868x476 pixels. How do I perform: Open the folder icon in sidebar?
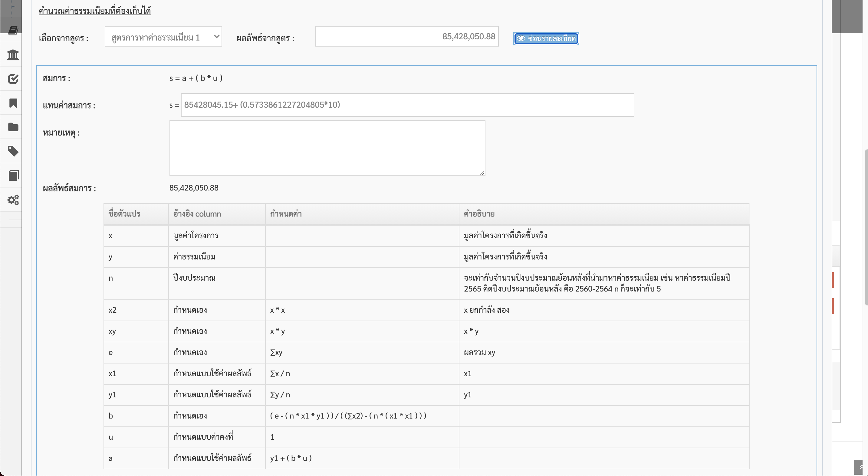coord(13,127)
